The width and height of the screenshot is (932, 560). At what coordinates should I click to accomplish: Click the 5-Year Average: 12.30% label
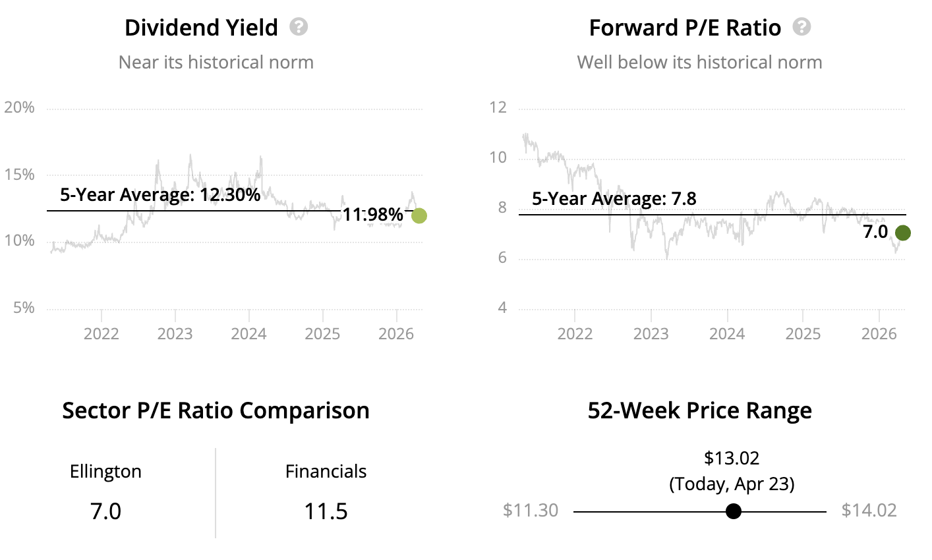click(160, 194)
